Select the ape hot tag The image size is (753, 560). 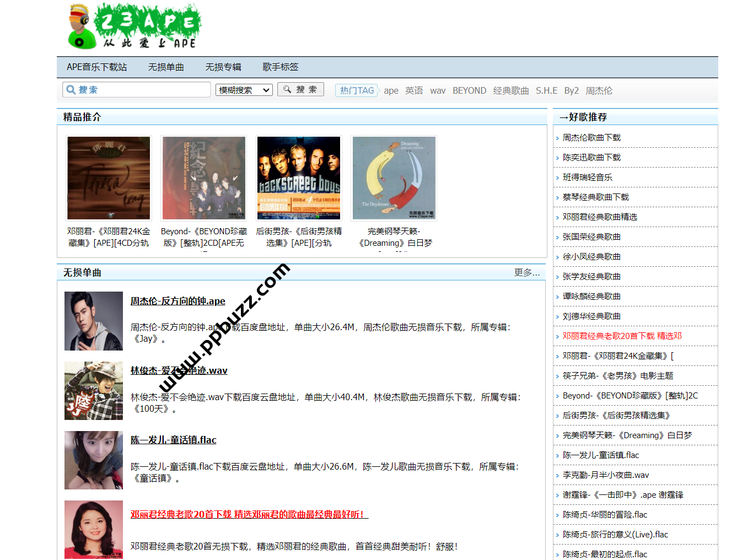point(391,90)
